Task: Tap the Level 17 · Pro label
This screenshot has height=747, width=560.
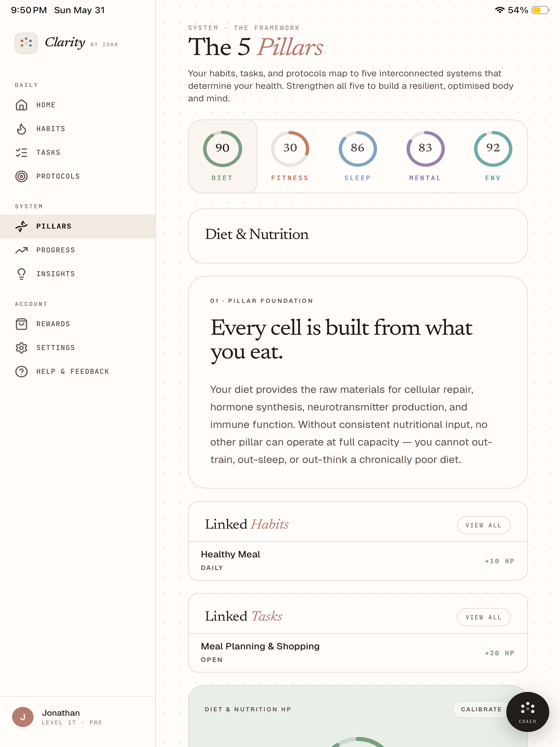Action: (x=72, y=722)
